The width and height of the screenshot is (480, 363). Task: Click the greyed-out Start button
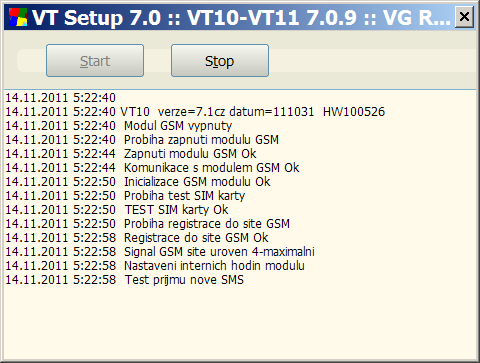pyautogui.click(x=95, y=61)
